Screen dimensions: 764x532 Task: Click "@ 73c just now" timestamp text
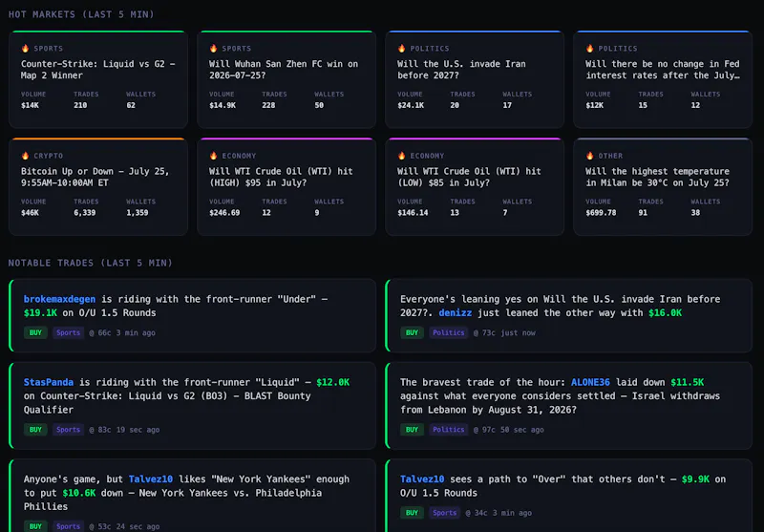504,333
